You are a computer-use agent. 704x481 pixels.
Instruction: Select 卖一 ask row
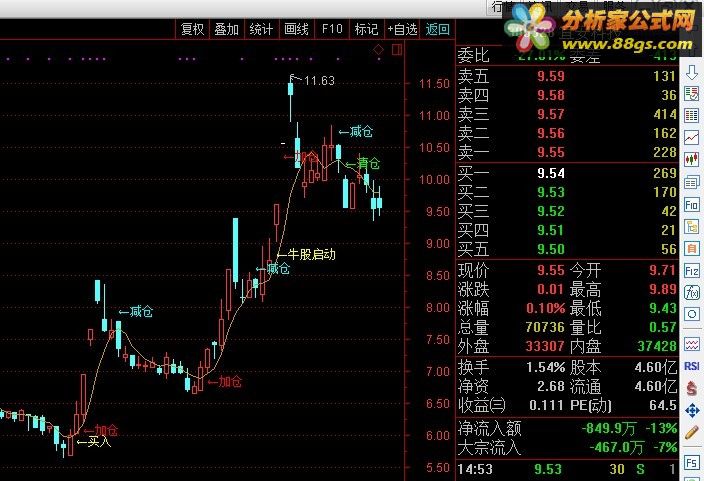coord(567,152)
